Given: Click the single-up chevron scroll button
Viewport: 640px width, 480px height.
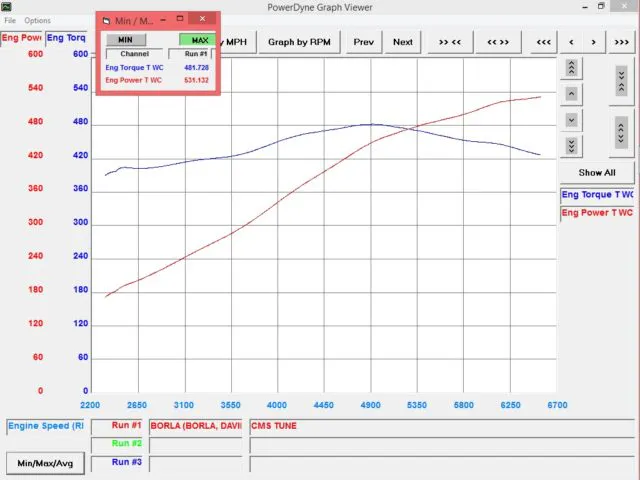Looking at the screenshot, I should pos(571,93).
